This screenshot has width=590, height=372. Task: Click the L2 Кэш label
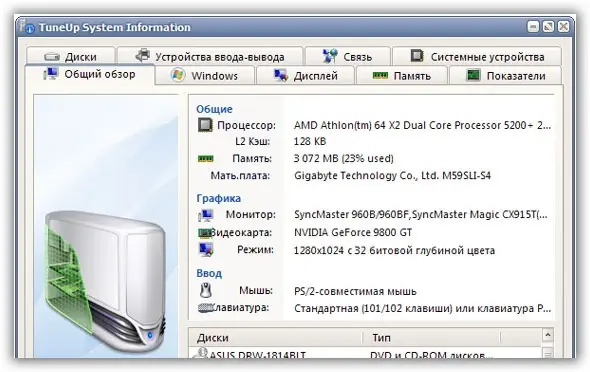[x=252, y=141]
